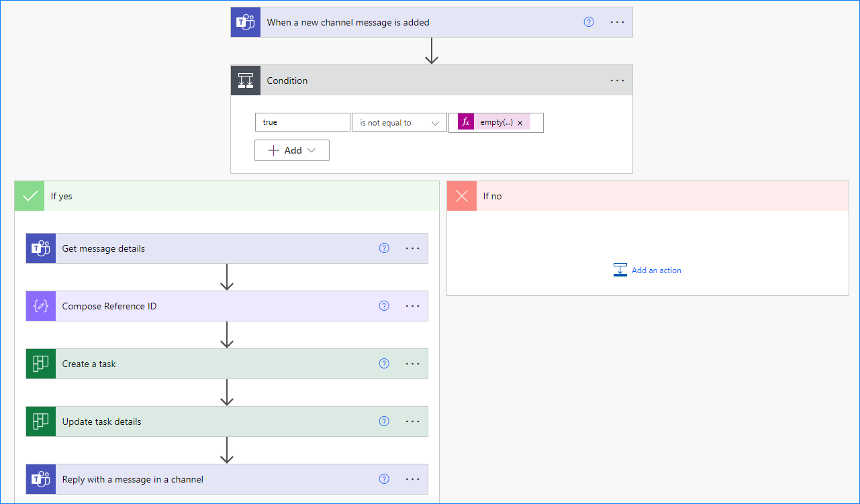Remove the empty(...) expression token
Screen dimensions: 860x504
point(520,123)
